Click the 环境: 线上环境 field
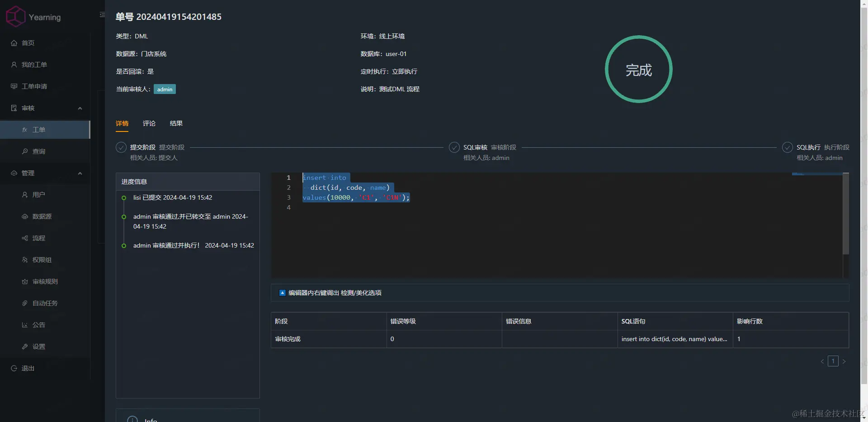This screenshot has width=868, height=422. pos(383,36)
